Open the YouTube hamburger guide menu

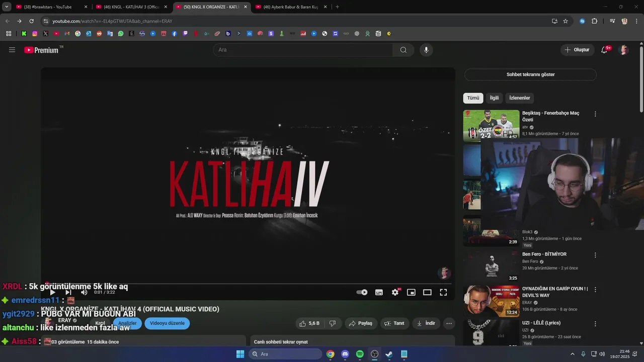(x=12, y=50)
